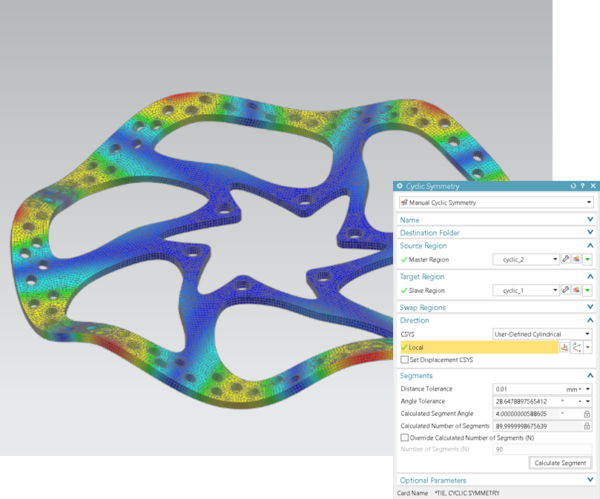Click the edit icon next to Master Region
Viewport: 600px width, 499px height.
pyautogui.click(x=566, y=260)
